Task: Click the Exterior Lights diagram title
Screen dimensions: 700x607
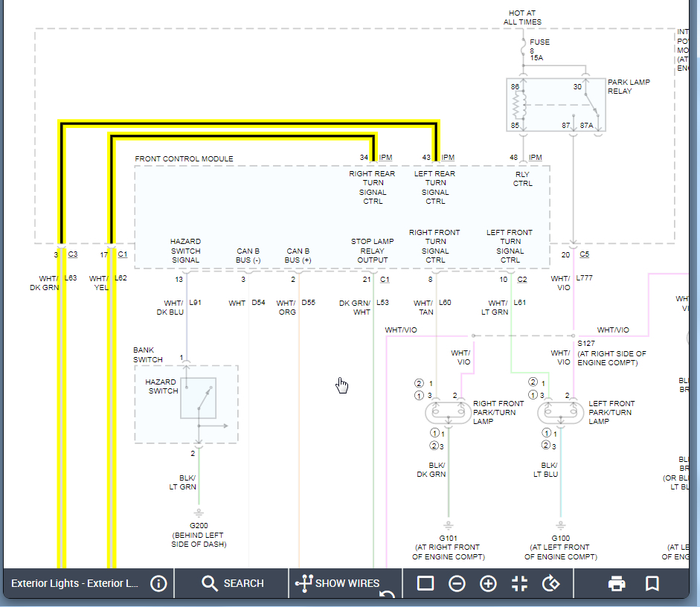Action: point(75,583)
